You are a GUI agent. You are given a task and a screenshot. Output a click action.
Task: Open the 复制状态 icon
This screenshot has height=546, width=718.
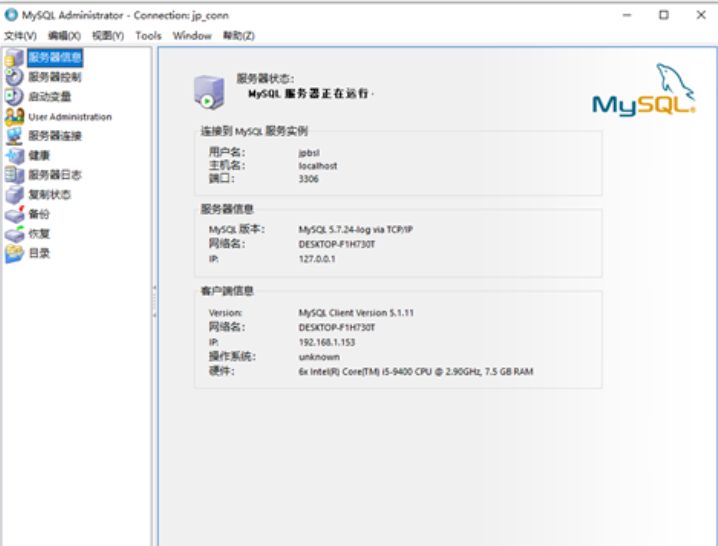tap(14, 195)
